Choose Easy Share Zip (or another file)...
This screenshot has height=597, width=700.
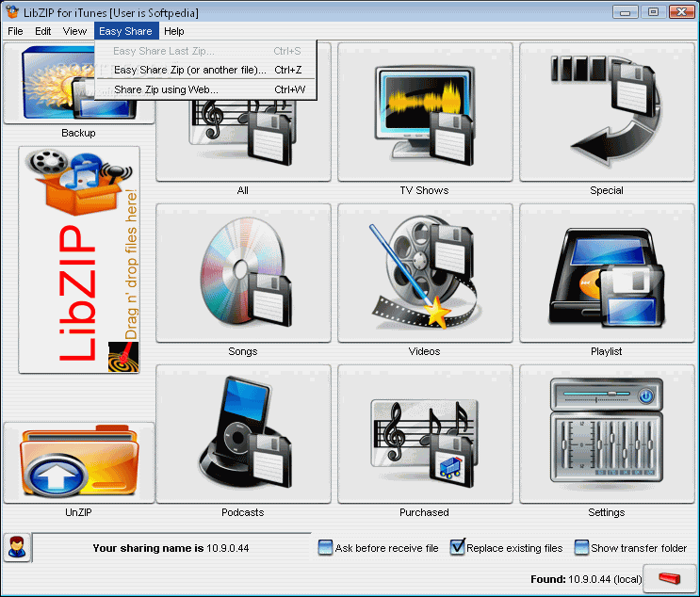(x=205, y=70)
